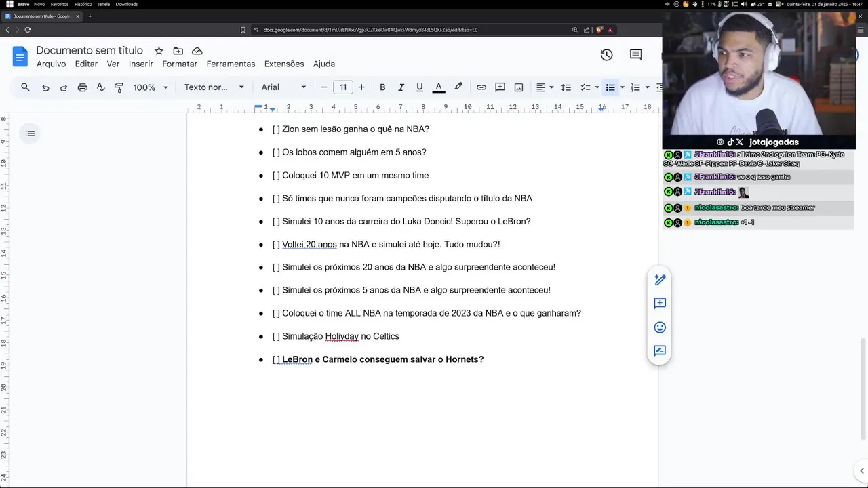Open the Arquivo menu
This screenshot has width=868, height=488.
(x=51, y=64)
